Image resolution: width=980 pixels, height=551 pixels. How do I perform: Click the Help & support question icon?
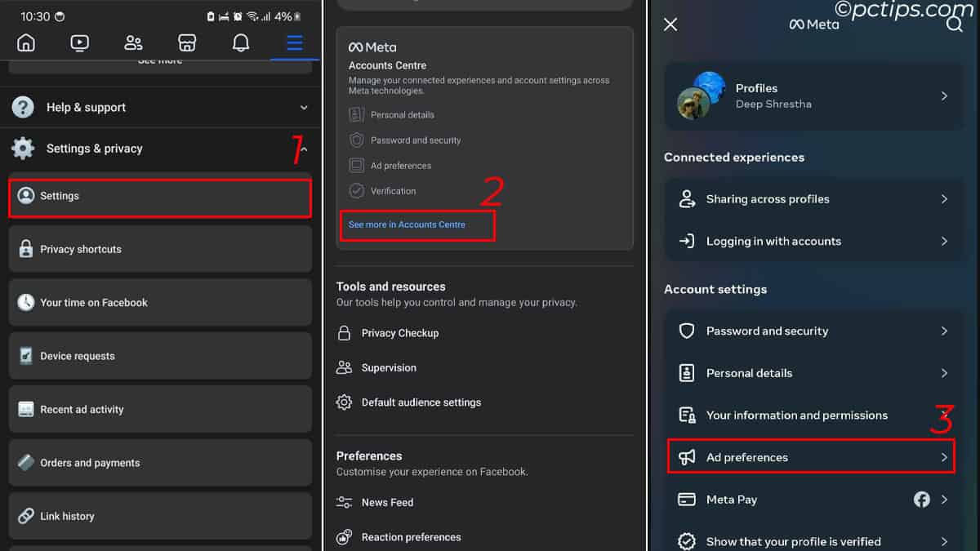[x=23, y=107]
